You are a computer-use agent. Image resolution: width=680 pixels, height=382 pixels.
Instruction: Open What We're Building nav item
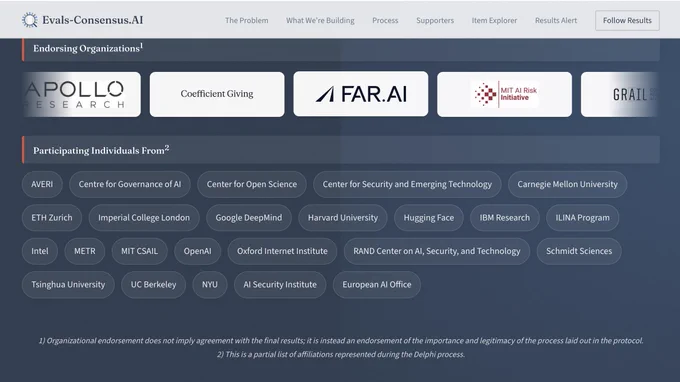320,20
